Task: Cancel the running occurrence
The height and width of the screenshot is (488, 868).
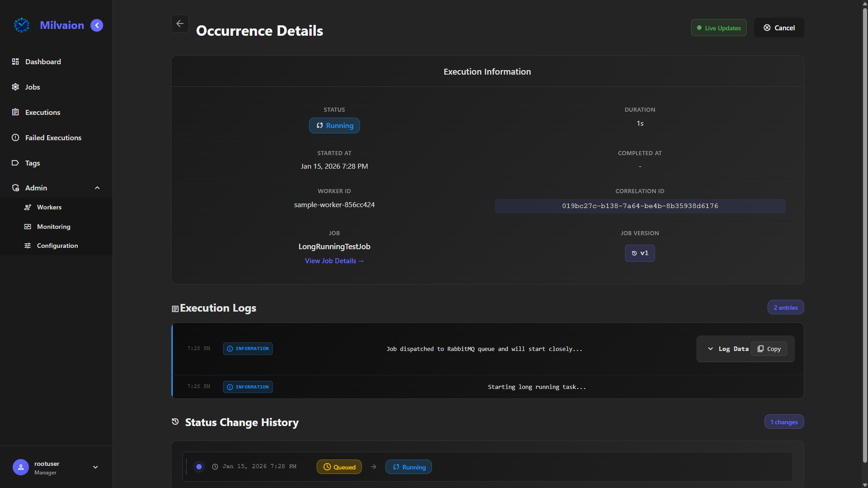Action: (x=778, y=28)
